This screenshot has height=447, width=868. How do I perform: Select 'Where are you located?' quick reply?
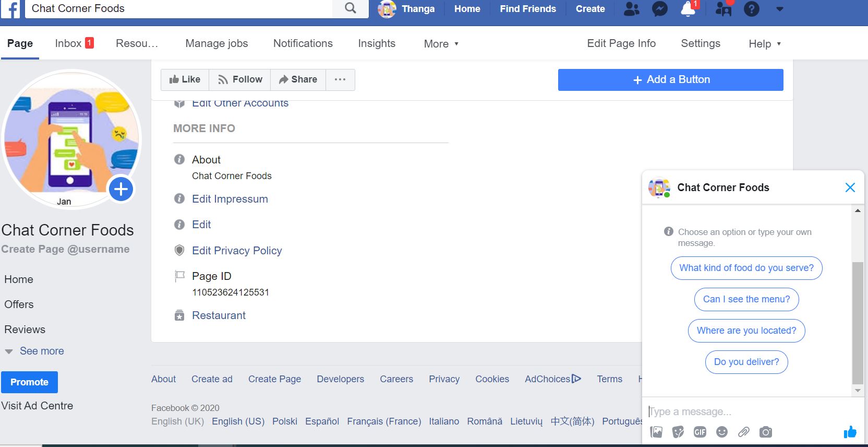[x=746, y=331]
